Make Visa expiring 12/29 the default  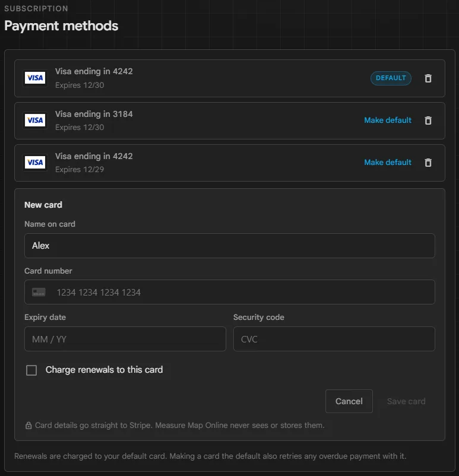click(x=388, y=163)
